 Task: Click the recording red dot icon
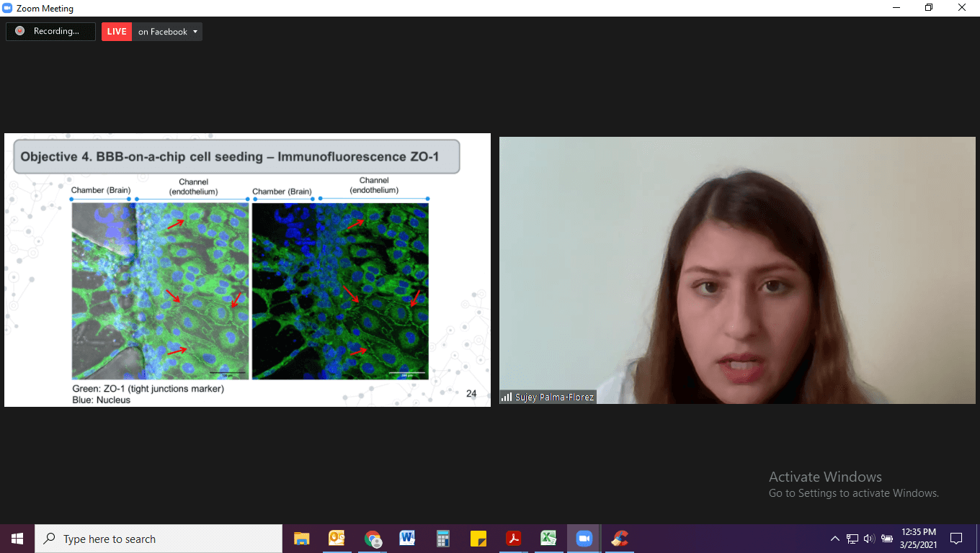pyautogui.click(x=19, y=31)
